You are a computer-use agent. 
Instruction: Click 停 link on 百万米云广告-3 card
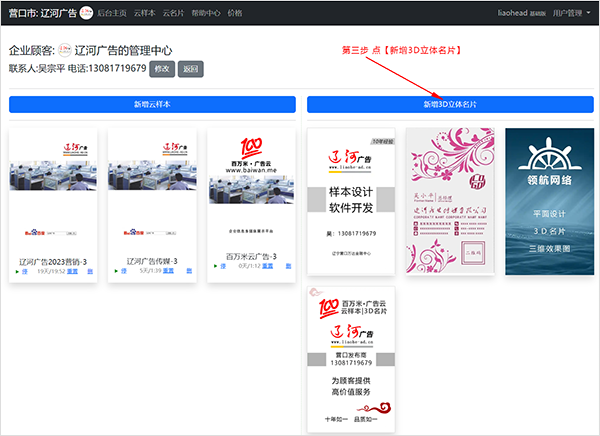(223, 266)
